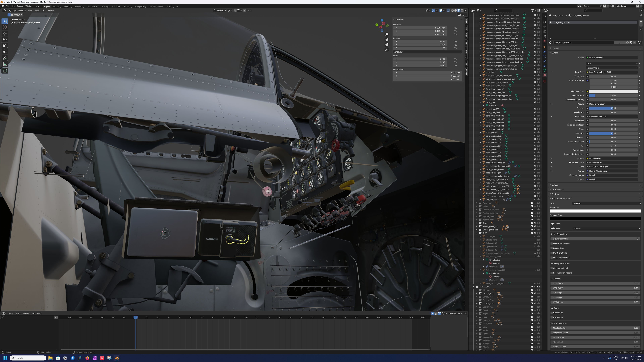
Task: Hide the Switch_panel_front collection eye icon
Action: coord(535,226)
